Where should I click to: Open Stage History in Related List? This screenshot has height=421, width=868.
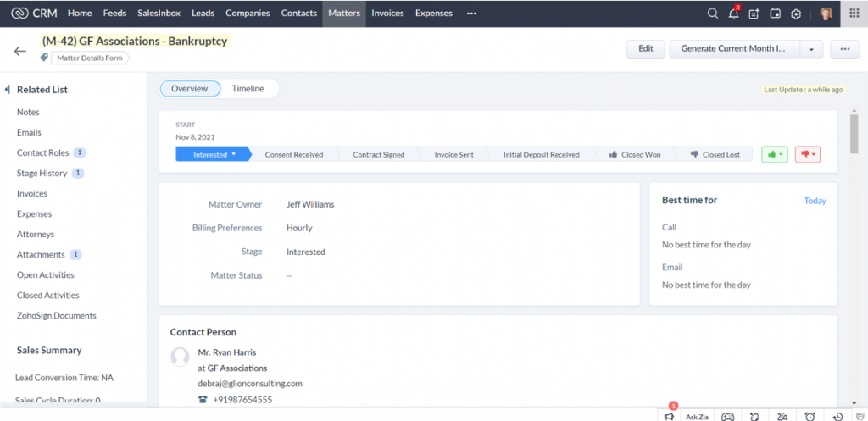42,173
